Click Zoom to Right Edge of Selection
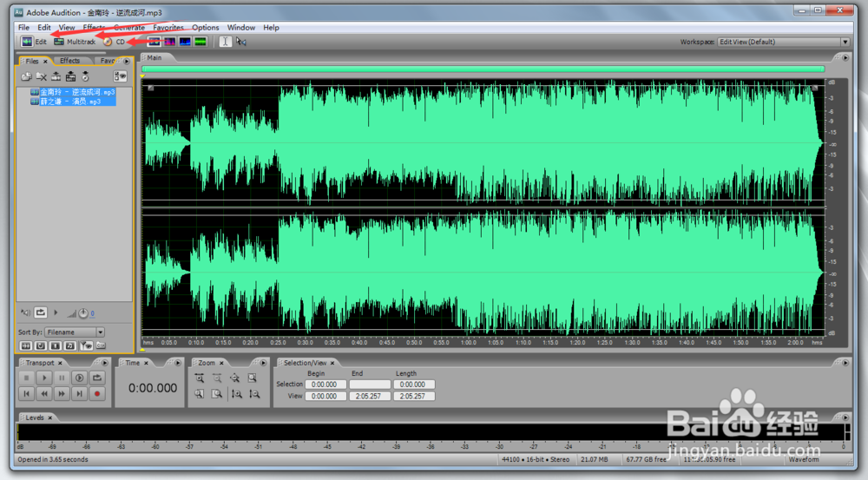The image size is (868, 480). coord(217,394)
